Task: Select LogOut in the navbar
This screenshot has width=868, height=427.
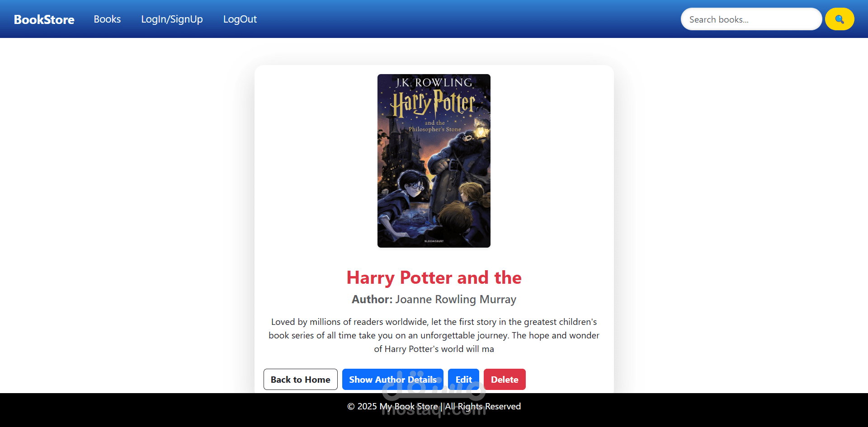Action: [240, 19]
